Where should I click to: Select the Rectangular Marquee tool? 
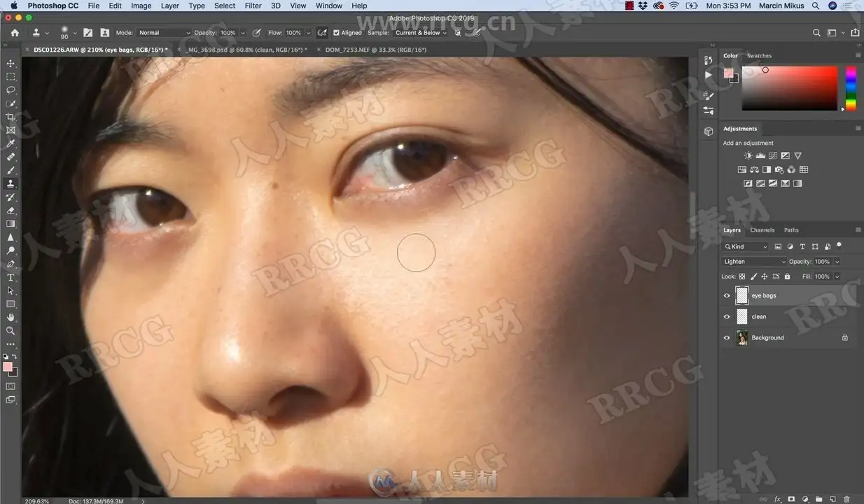(11, 77)
